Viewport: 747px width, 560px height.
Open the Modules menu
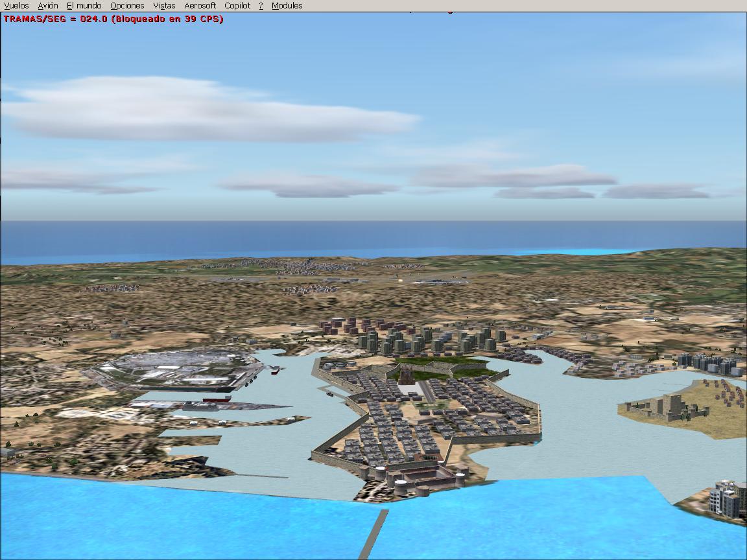(287, 6)
